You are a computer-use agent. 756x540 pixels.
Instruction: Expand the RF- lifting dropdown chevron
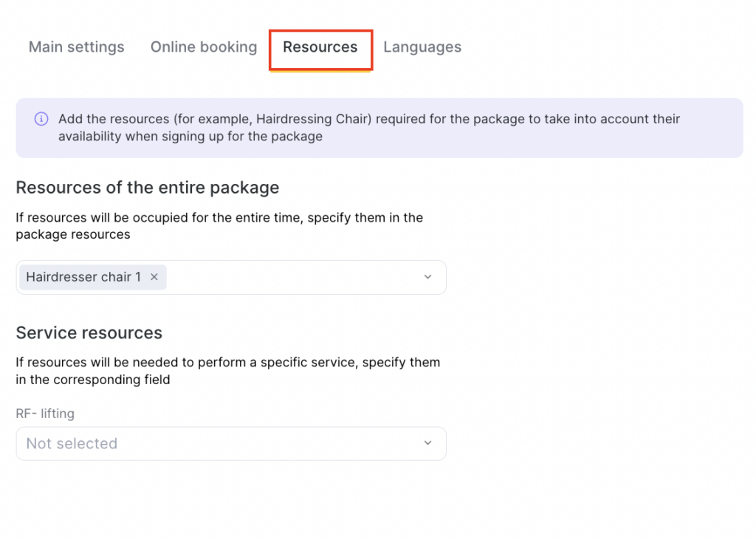[x=427, y=443]
